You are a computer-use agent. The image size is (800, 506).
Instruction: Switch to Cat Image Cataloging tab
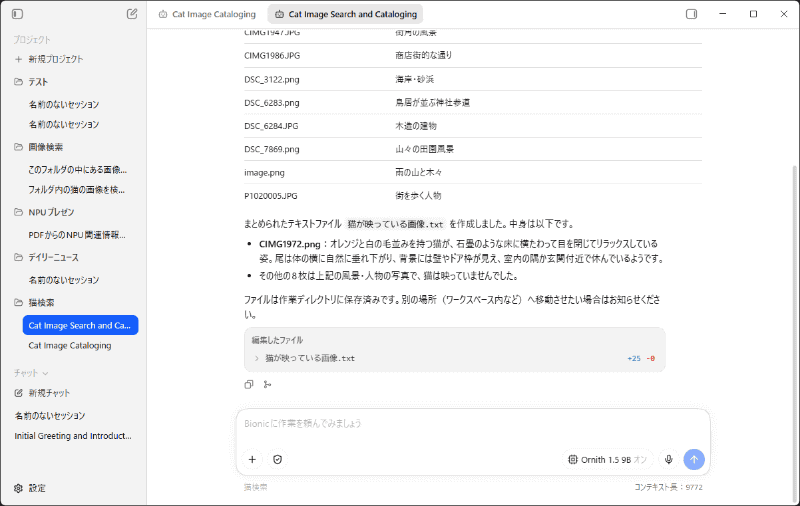[207, 14]
